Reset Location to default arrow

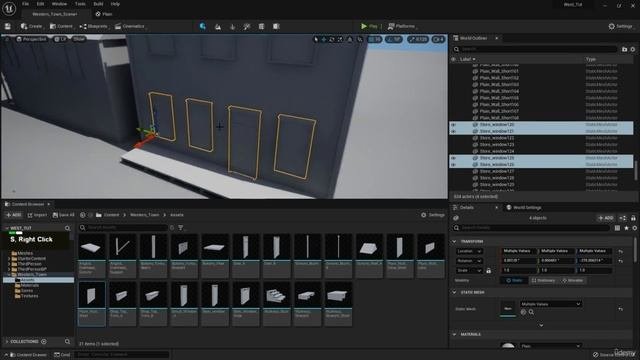click(x=620, y=251)
